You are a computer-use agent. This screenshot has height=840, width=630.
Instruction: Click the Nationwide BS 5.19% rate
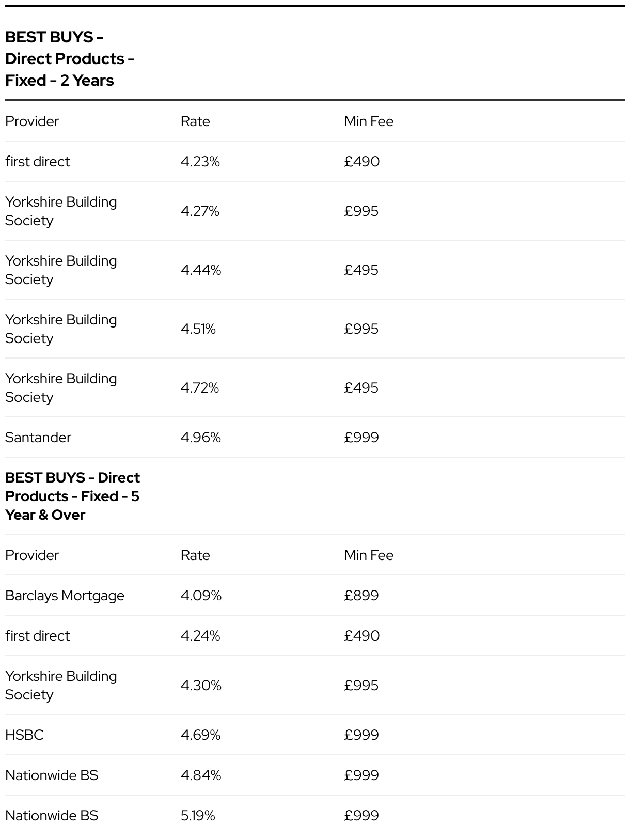tap(198, 816)
